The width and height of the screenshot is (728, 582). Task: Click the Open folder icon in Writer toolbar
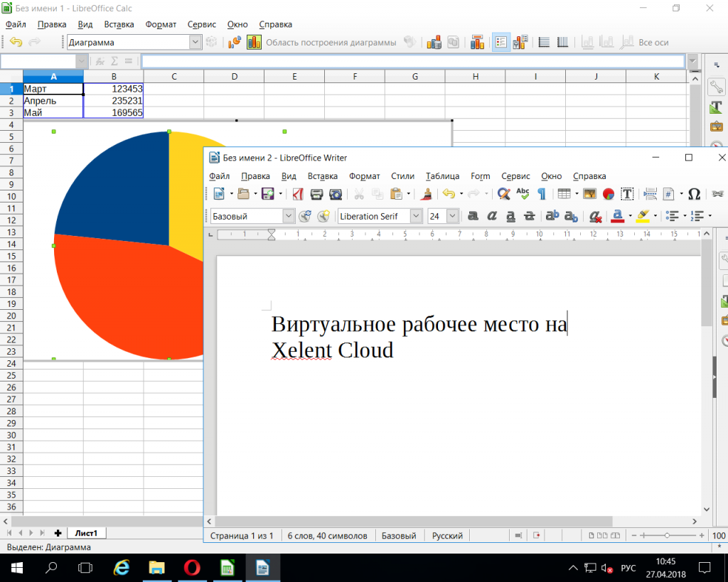coord(243,194)
